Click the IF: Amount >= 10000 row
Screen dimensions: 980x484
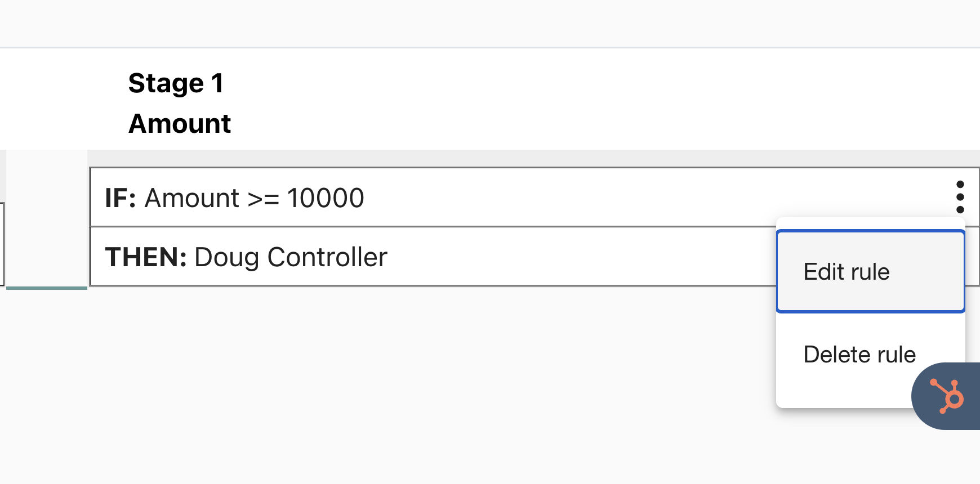pyautogui.click(x=534, y=198)
